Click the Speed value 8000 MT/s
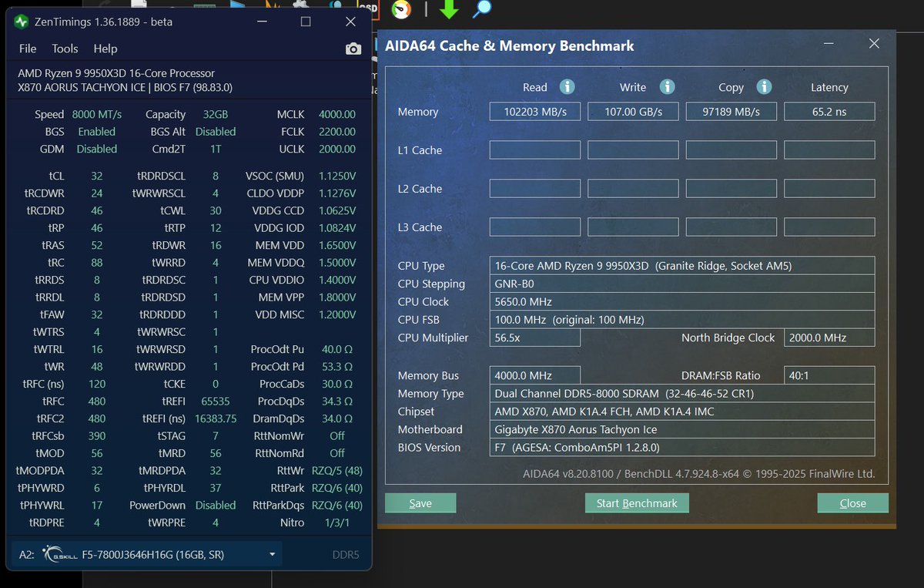This screenshot has width=924, height=588. [x=97, y=114]
